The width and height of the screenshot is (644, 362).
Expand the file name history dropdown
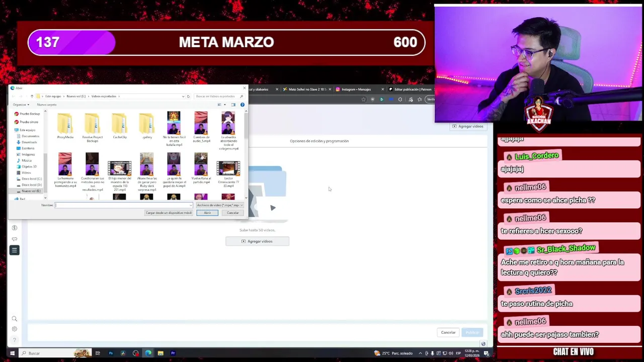pos(191,205)
